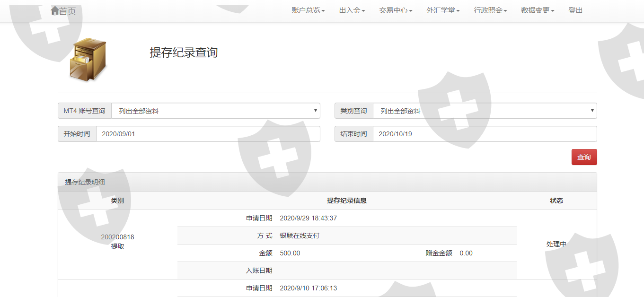Click the file cabinet drawer icon
The width and height of the screenshot is (644, 297).
[88, 60]
